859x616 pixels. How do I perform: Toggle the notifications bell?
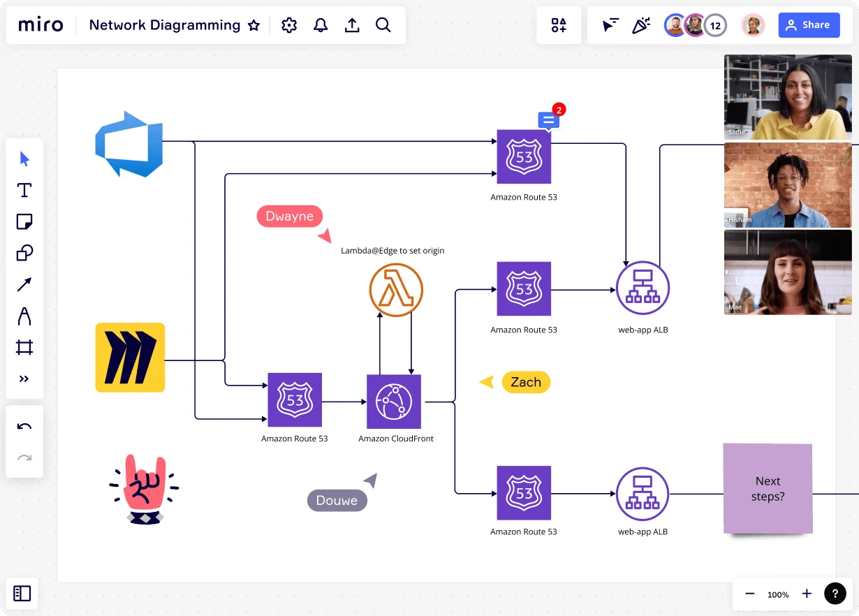tap(321, 25)
